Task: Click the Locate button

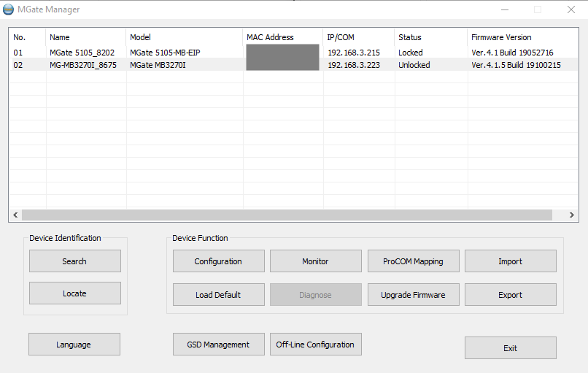Action: 75,293
